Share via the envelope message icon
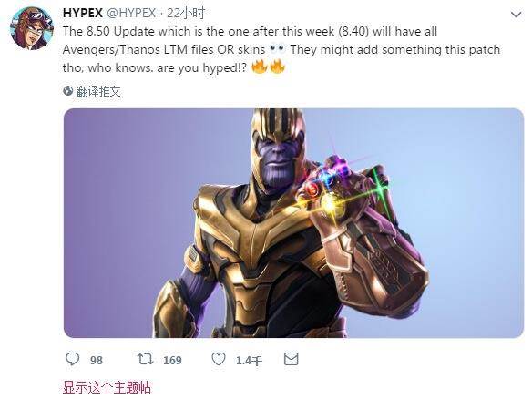 (x=291, y=359)
